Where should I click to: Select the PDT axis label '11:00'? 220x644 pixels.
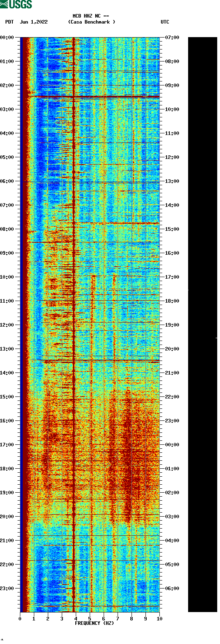pyautogui.click(x=7, y=301)
